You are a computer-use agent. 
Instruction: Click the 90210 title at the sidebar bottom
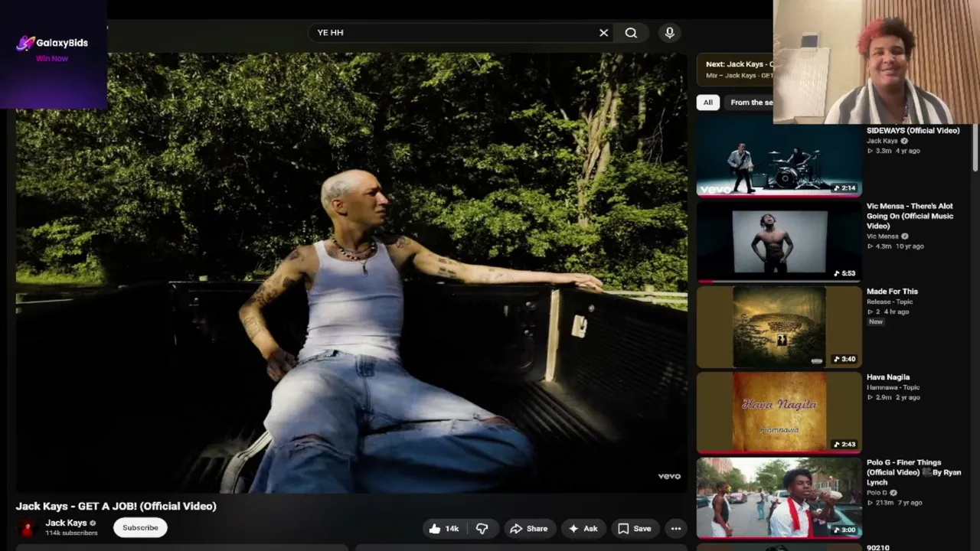(x=878, y=548)
